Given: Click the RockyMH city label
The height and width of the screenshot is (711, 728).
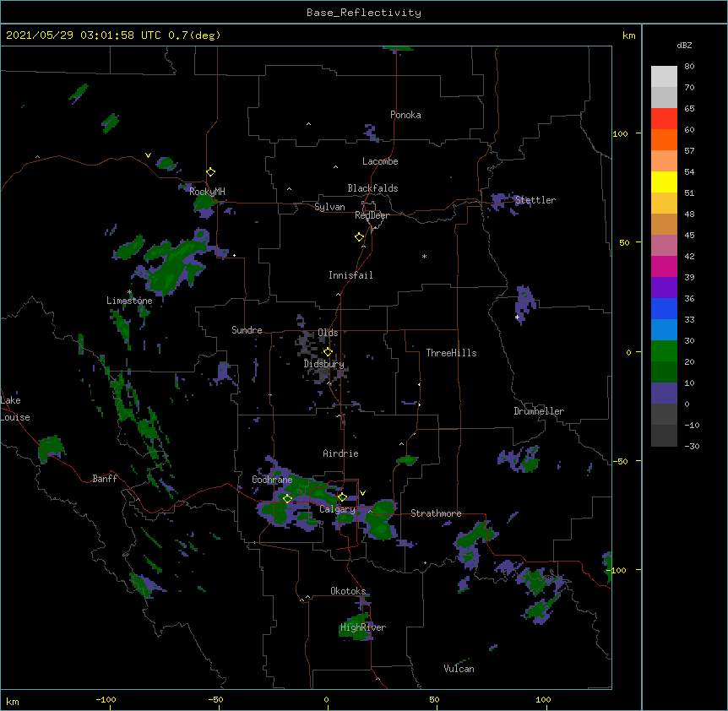Looking at the screenshot, I should click(x=207, y=191).
